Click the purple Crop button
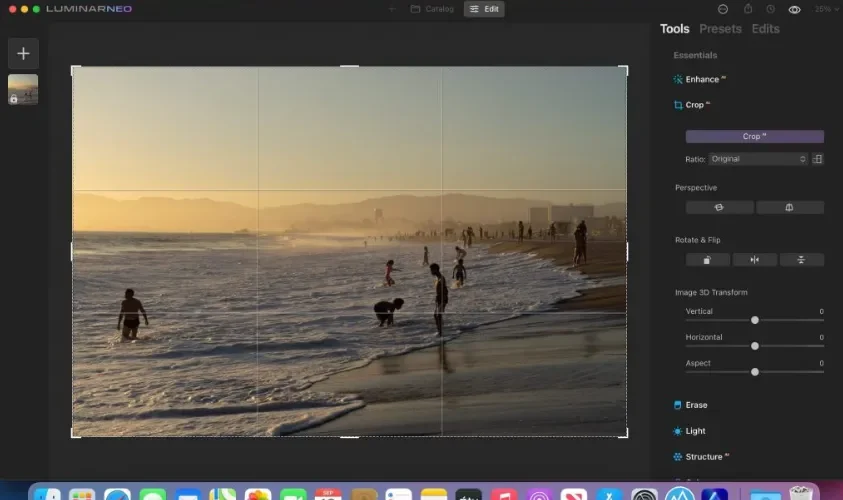Viewport: 843px width, 500px height. 754,137
